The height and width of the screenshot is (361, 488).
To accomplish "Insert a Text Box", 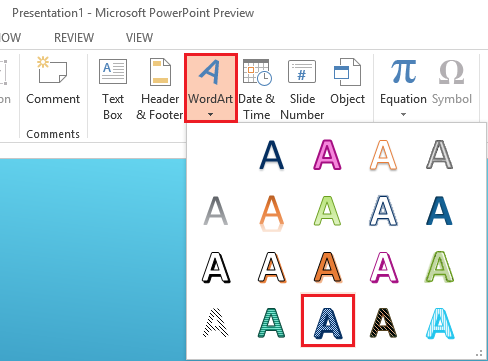I will (113, 89).
